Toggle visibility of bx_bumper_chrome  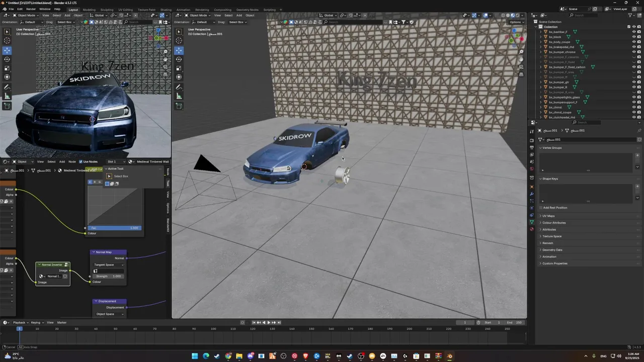634,52
